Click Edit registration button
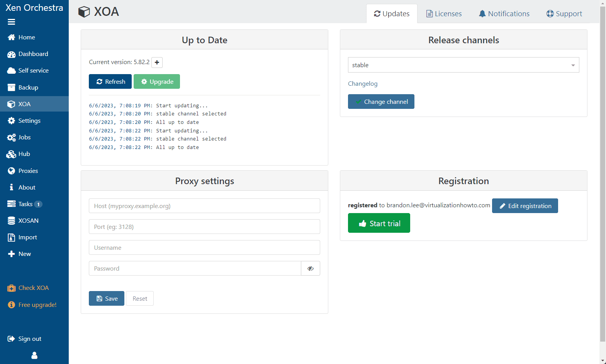Image resolution: width=606 pixels, height=364 pixels. point(525,206)
